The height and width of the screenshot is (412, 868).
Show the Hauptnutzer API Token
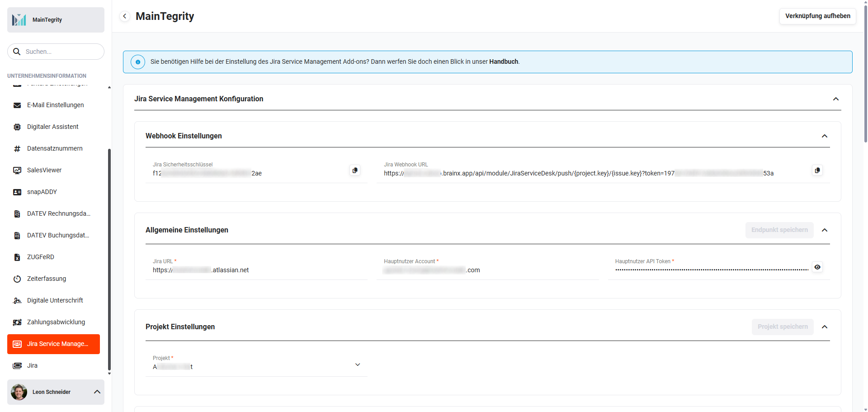click(817, 267)
